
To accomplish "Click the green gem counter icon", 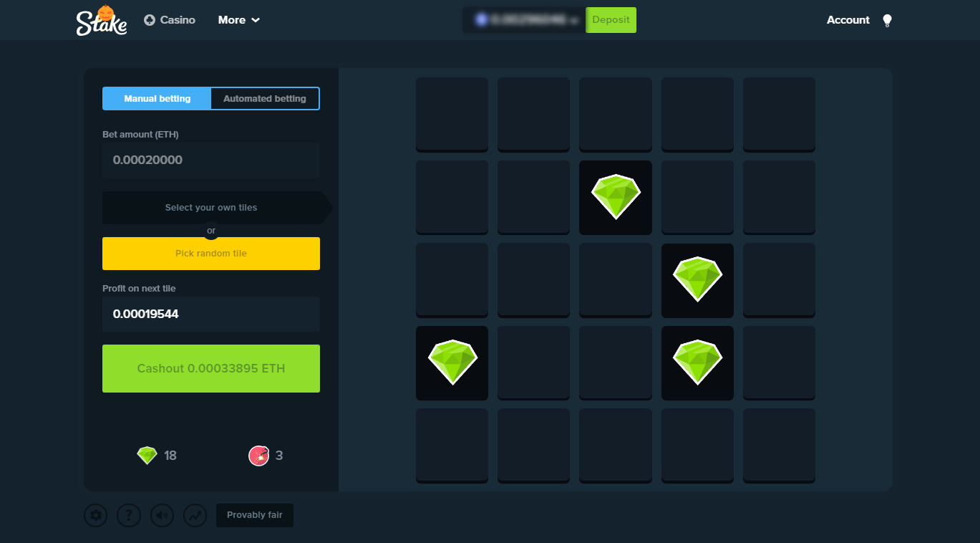I will (x=147, y=455).
